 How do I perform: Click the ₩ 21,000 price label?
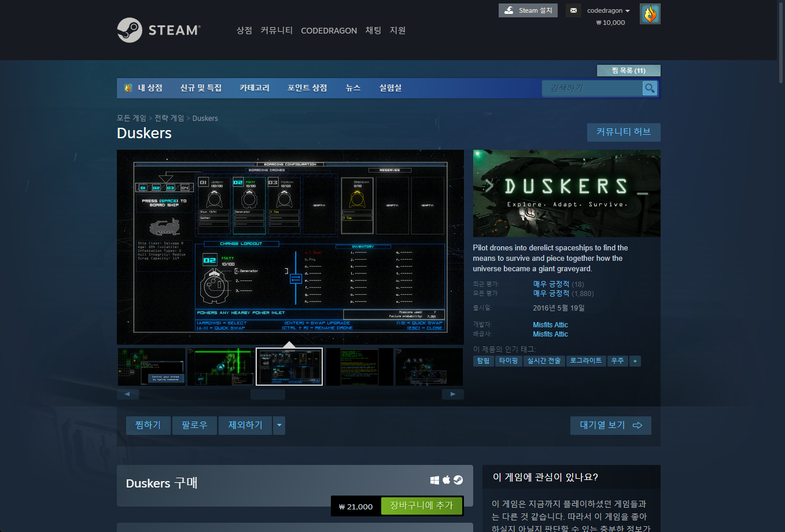click(356, 507)
